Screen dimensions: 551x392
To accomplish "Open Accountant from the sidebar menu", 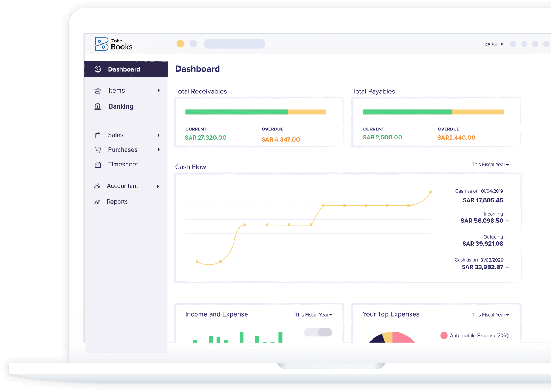I will click(123, 186).
